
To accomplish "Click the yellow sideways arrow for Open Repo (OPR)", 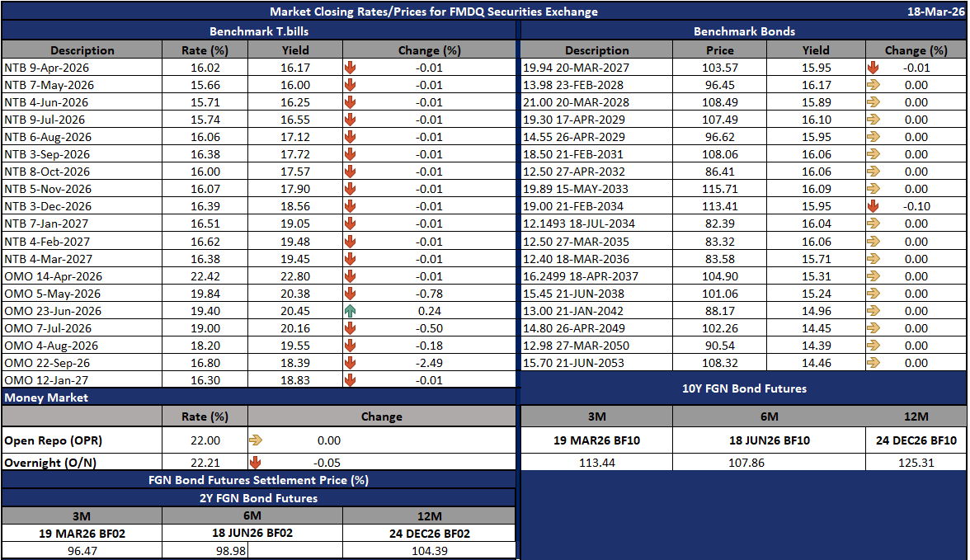I will click(x=256, y=440).
